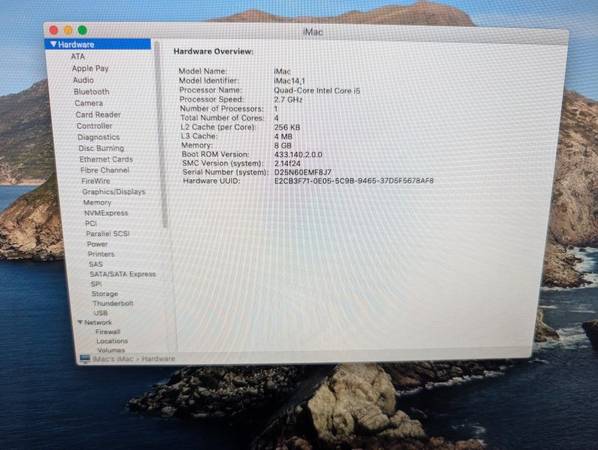The image size is (598, 450).
Task: Select Memory in the sidebar
Action: (97, 202)
